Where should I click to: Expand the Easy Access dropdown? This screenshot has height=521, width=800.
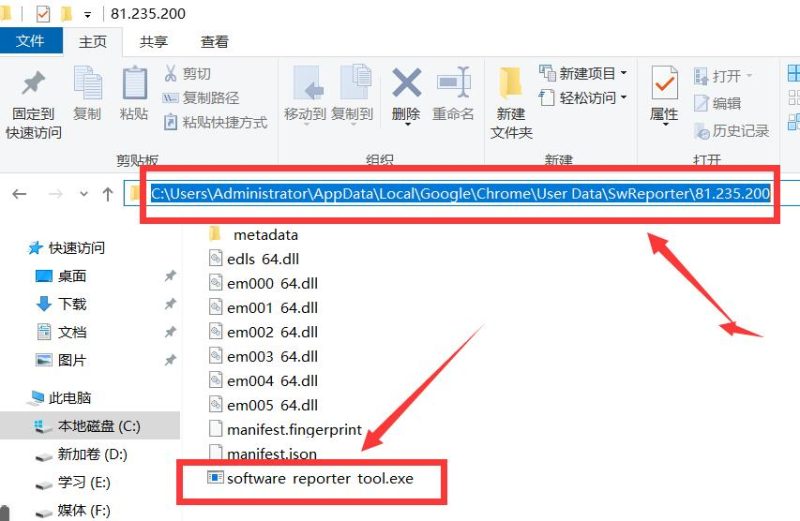[623, 98]
